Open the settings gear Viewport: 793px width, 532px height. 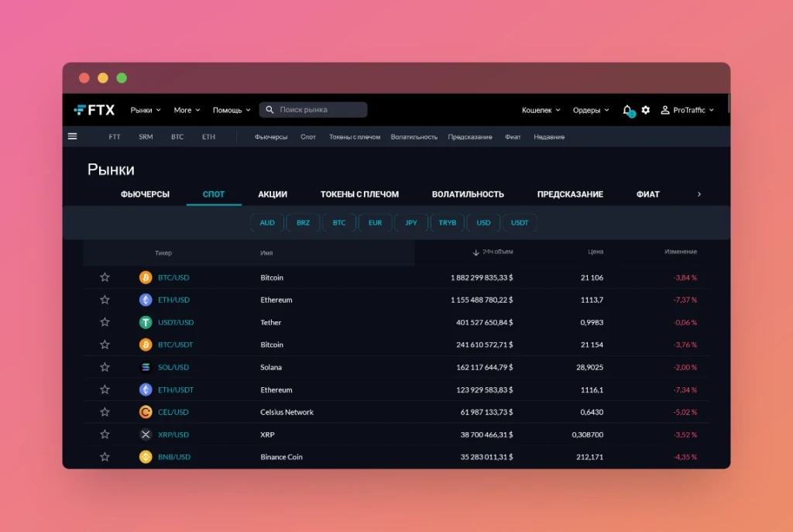[646, 110]
